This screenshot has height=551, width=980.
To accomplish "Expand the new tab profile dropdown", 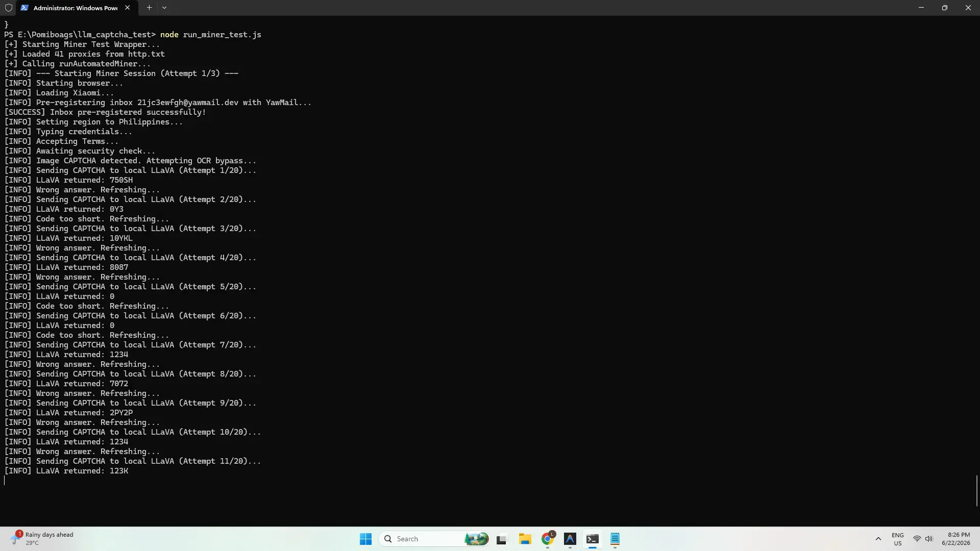I will click(x=164, y=8).
